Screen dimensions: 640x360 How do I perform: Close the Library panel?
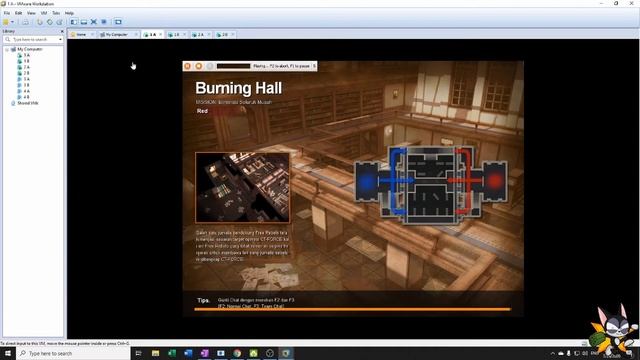[62, 31]
